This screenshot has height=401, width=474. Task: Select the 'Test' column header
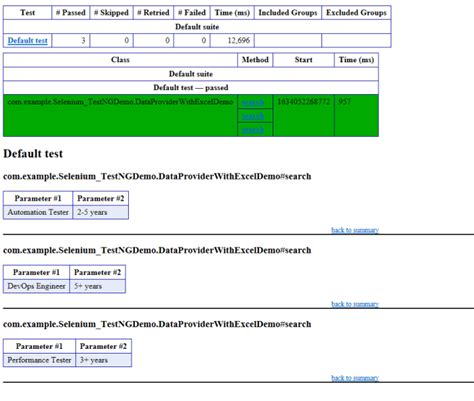tap(27, 13)
